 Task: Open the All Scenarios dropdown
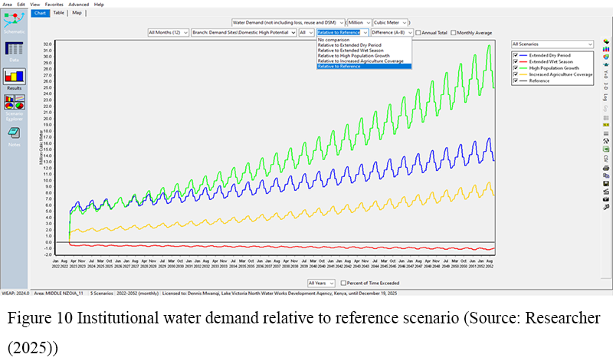[552, 44]
